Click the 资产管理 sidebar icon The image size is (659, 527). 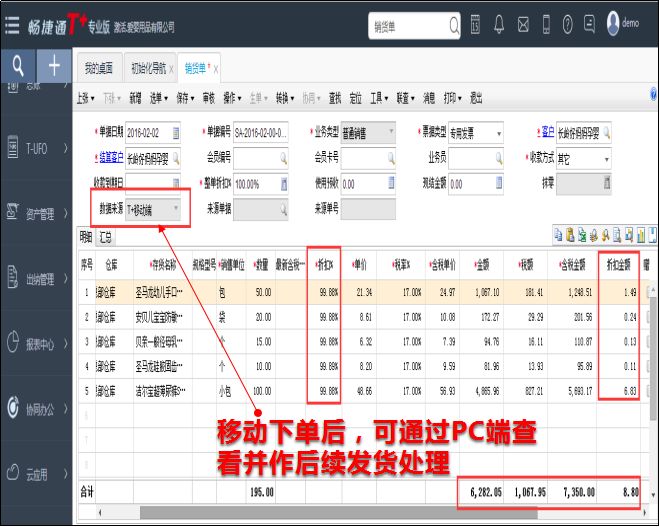tap(13, 212)
